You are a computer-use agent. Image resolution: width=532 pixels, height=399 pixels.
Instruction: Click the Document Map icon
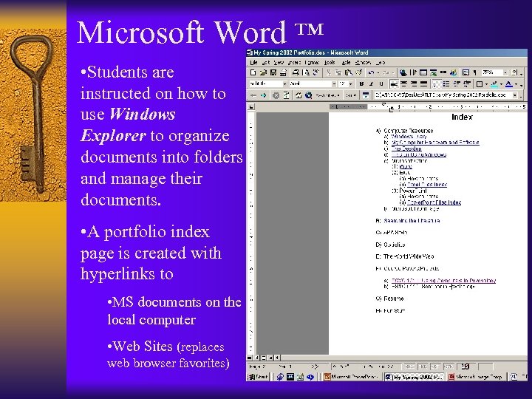point(465,72)
